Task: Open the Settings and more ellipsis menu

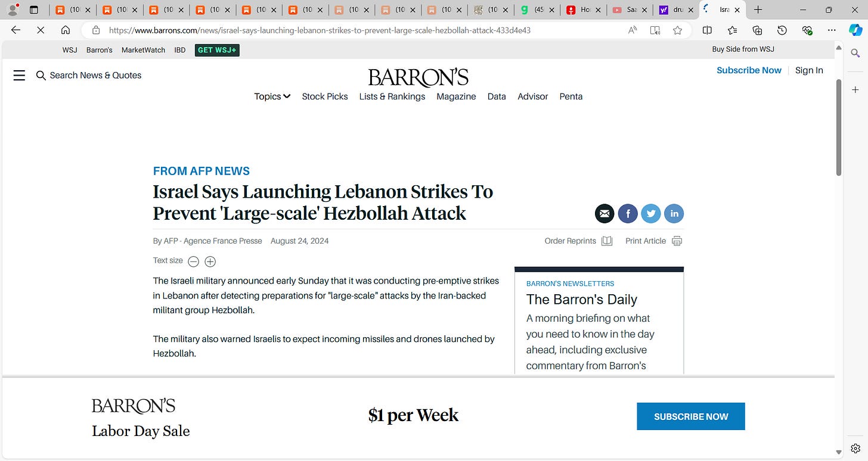Action: coord(832,30)
